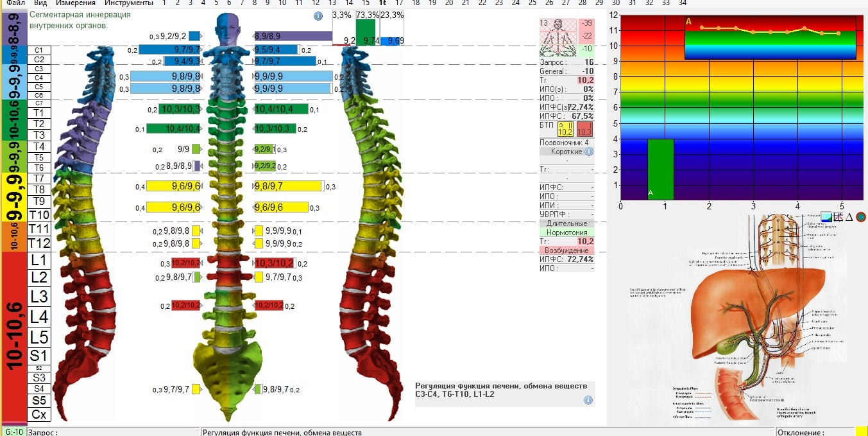The image size is (868, 436).
Task: Click the gradient image icon above liver picture
Action: pos(826,217)
